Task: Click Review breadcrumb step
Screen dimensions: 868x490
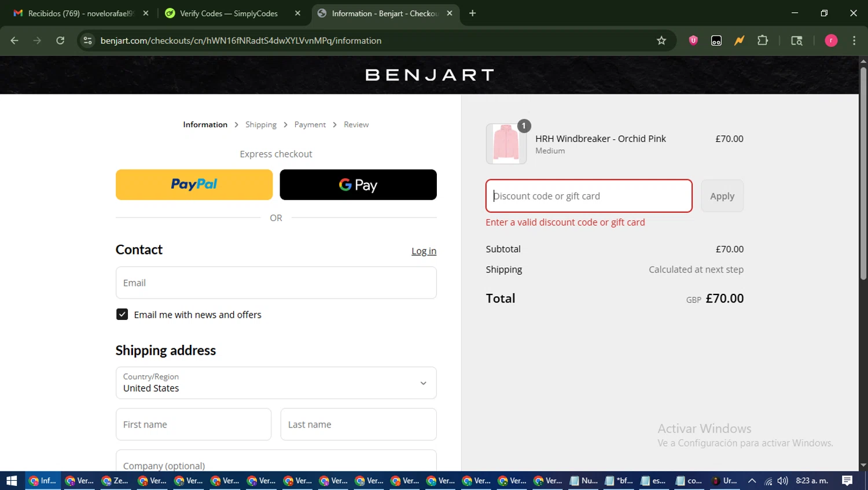Action: (x=356, y=124)
